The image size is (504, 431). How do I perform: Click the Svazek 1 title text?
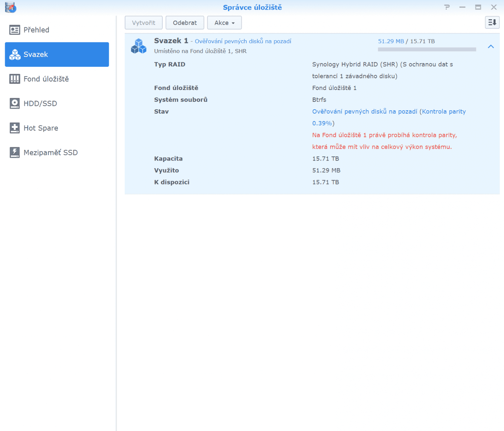tap(171, 41)
